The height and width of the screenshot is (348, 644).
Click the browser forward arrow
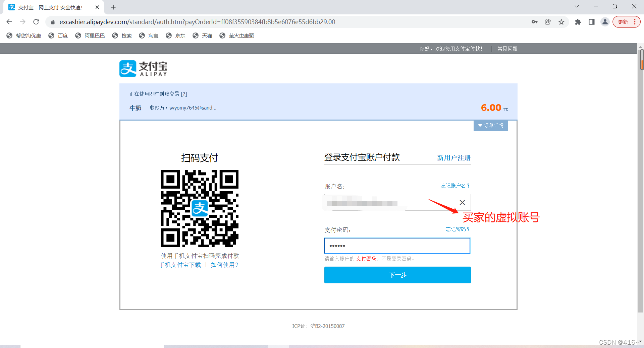23,22
